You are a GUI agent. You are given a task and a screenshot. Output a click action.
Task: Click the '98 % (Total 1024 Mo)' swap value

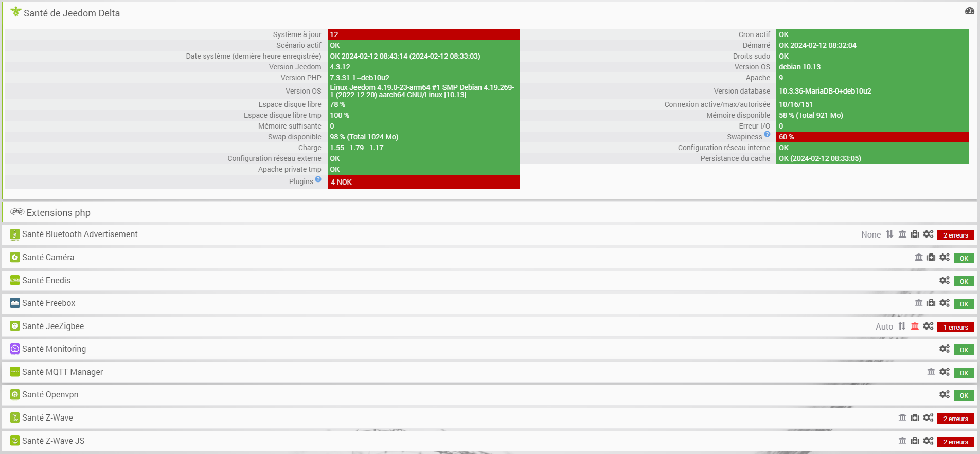click(364, 137)
